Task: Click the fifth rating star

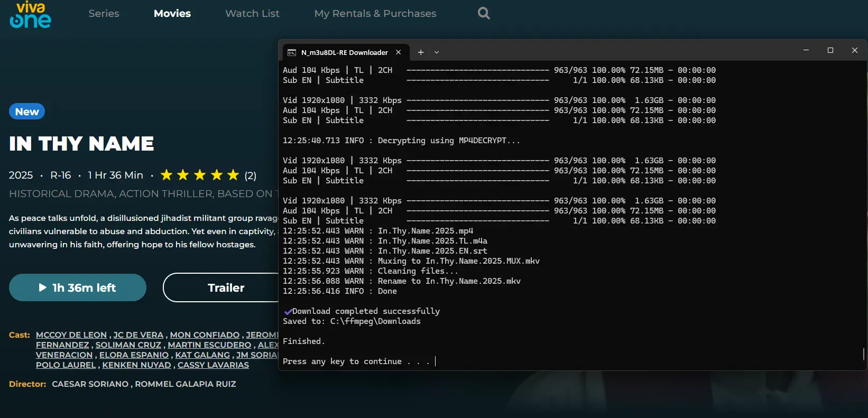Action: tap(233, 175)
